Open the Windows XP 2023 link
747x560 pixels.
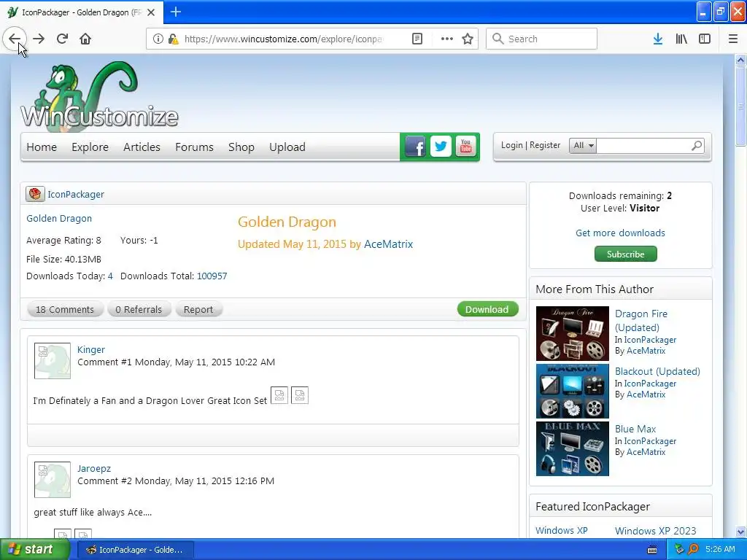[656, 531]
